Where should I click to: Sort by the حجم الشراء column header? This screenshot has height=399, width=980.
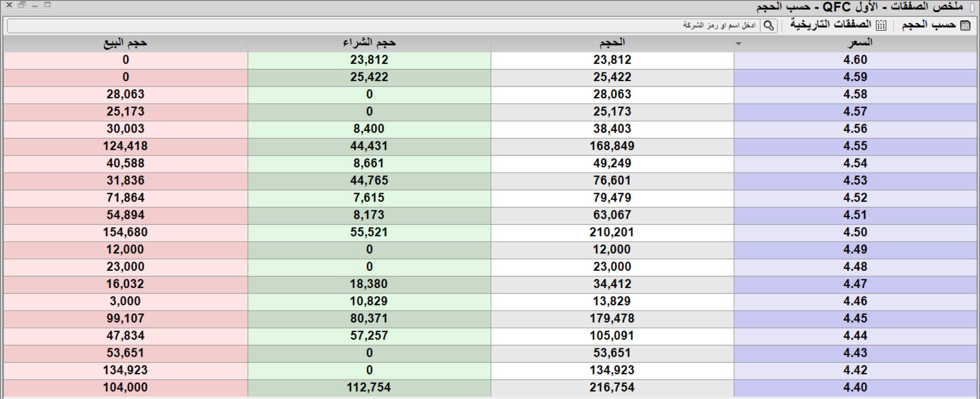pos(369,43)
